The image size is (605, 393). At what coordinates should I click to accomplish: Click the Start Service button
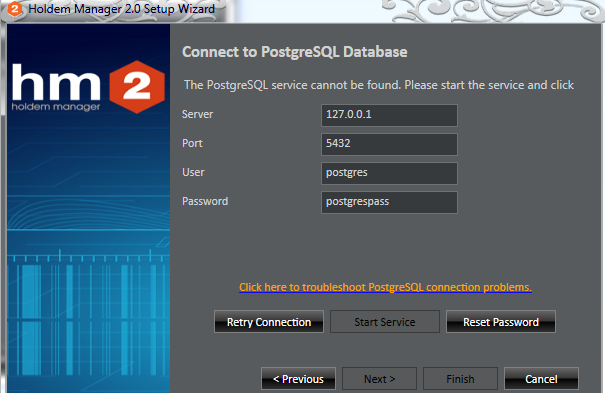click(385, 322)
